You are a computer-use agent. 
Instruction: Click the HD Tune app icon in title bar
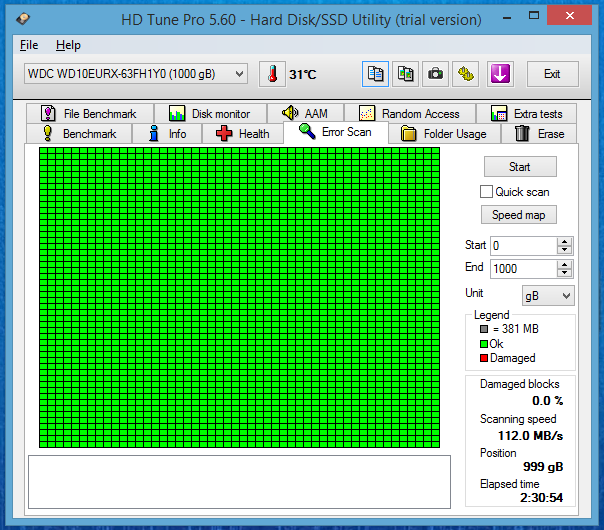click(23, 18)
